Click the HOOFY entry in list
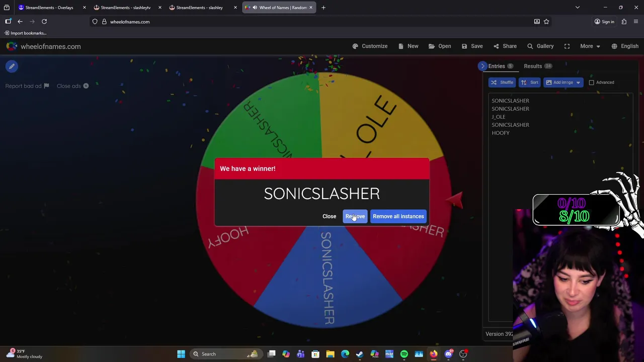The width and height of the screenshot is (644, 362). pyautogui.click(x=501, y=133)
